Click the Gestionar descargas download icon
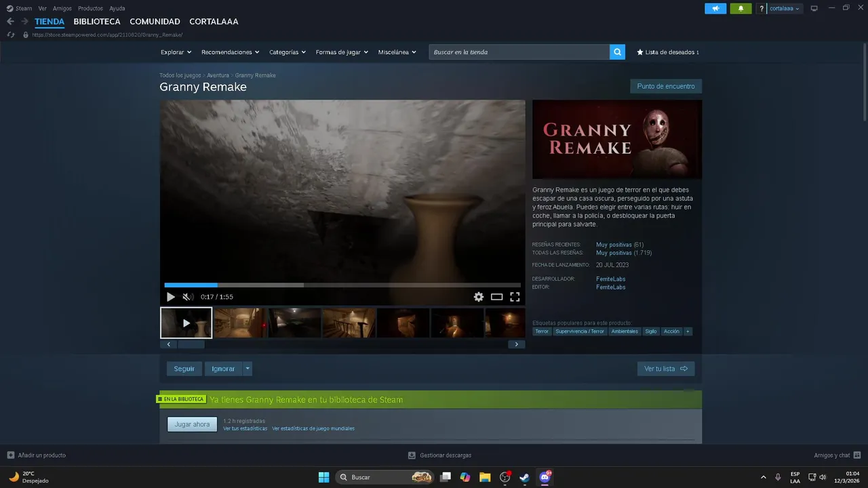868x488 pixels. [412, 455]
